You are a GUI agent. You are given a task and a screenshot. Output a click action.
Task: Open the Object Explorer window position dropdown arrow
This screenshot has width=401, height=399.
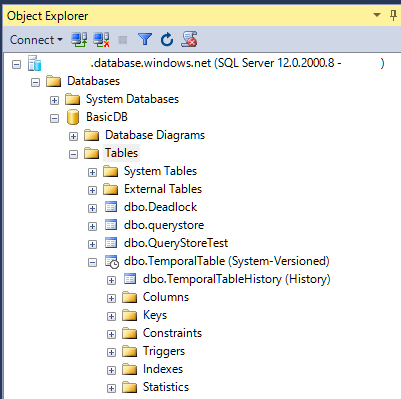[x=377, y=15]
